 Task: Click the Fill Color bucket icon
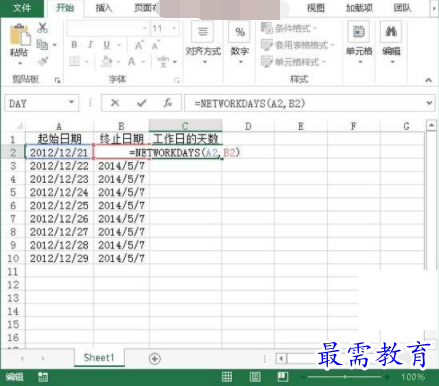coord(107,61)
